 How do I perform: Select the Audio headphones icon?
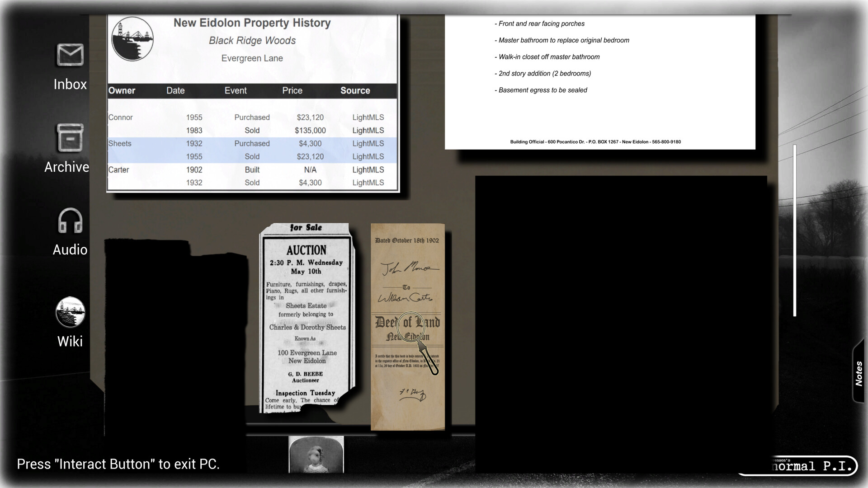coord(70,221)
